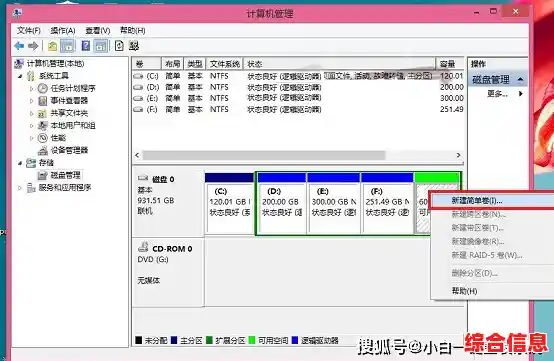Click the 共享文件夹 icon in the tree
This screenshot has width=554, height=361.
(x=42, y=113)
